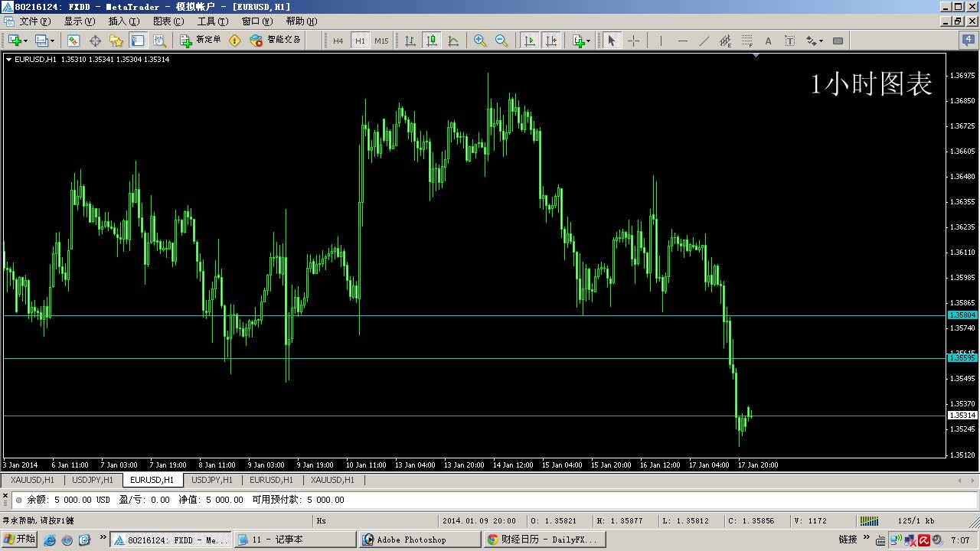This screenshot has height=551, width=980.
Task: Click the 1.35804 horizontal line price label
Action: [962, 315]
